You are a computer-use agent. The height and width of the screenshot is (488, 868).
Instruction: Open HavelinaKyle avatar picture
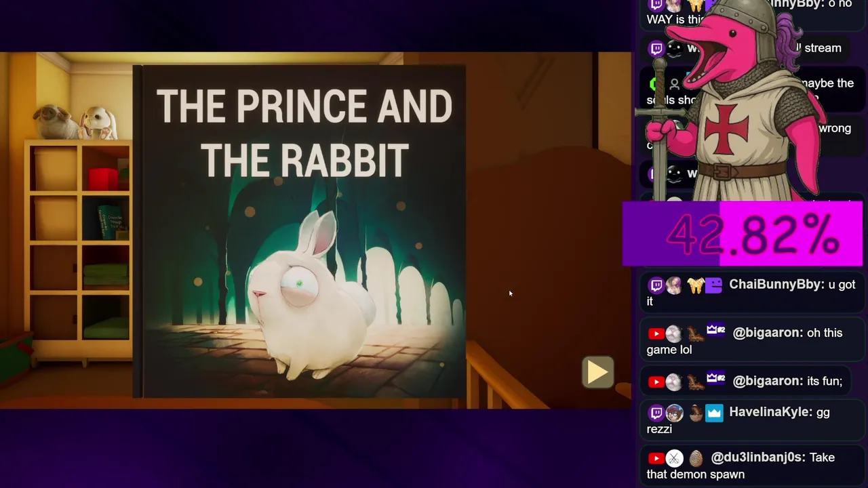click(674, 413)
